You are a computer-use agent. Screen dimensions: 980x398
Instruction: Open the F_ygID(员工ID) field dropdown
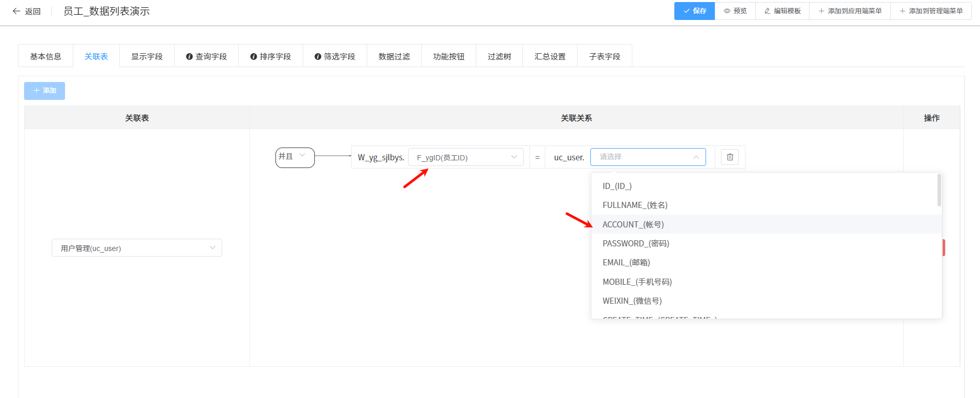[x=466, y=157]
